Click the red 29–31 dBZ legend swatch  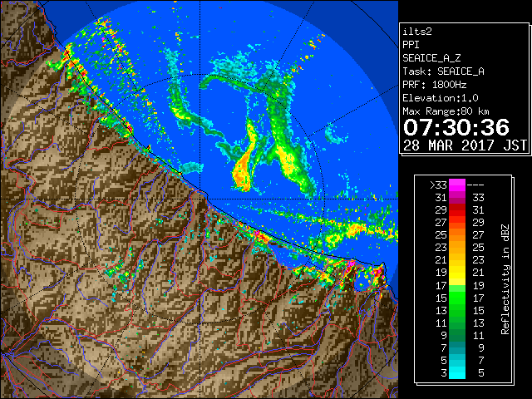tap(457, 210)
